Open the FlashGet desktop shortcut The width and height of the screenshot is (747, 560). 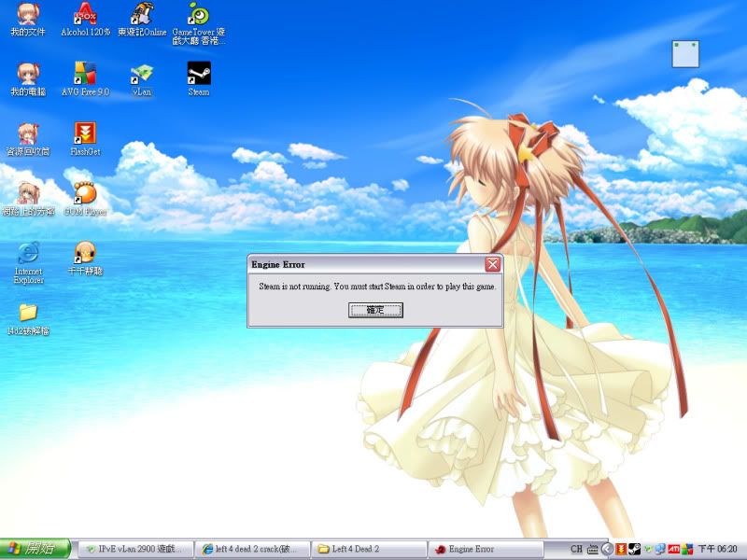[85, 133]
